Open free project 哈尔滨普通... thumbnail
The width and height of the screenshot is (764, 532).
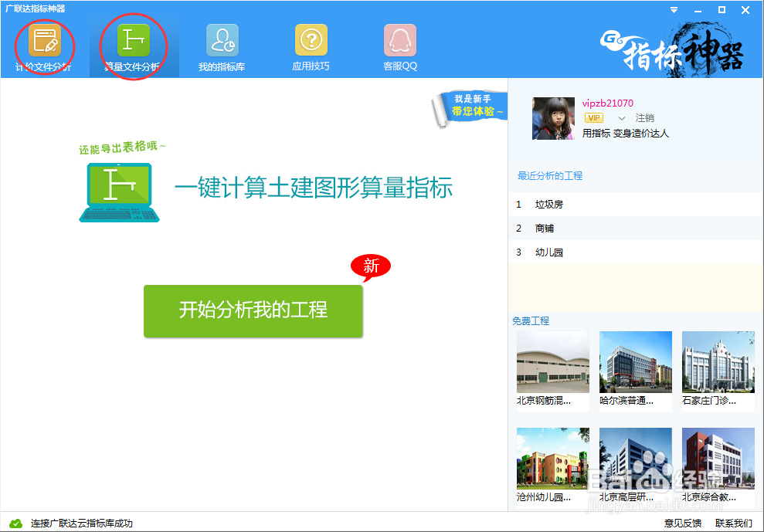point(636,362)
